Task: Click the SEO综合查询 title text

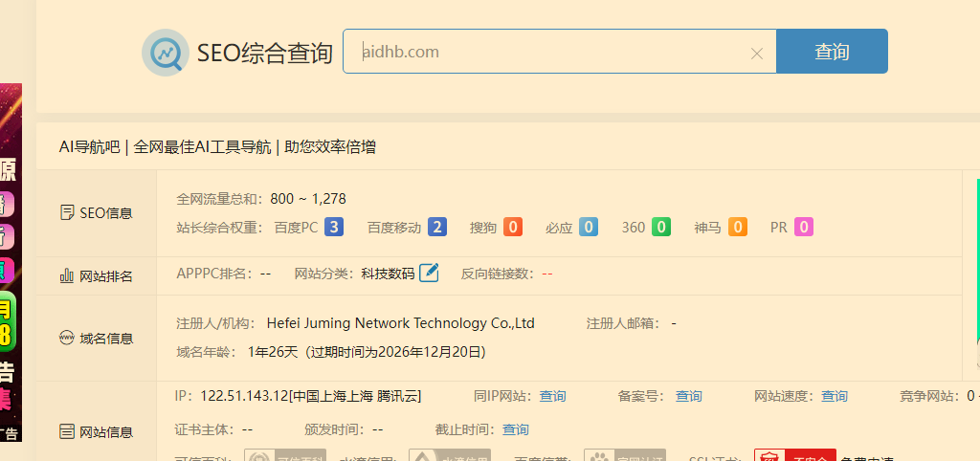Action: (x=265, y=54)
